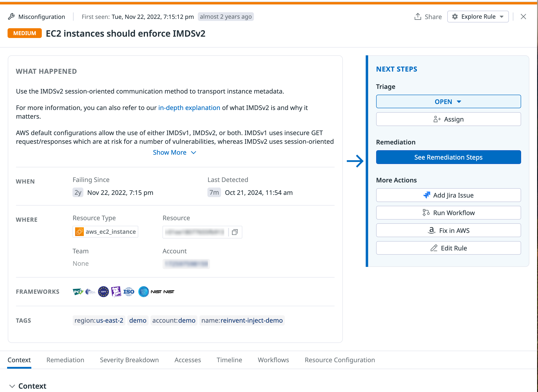
Task: Switch to the Resource Configuration tab
Action: tap(340, 360)
